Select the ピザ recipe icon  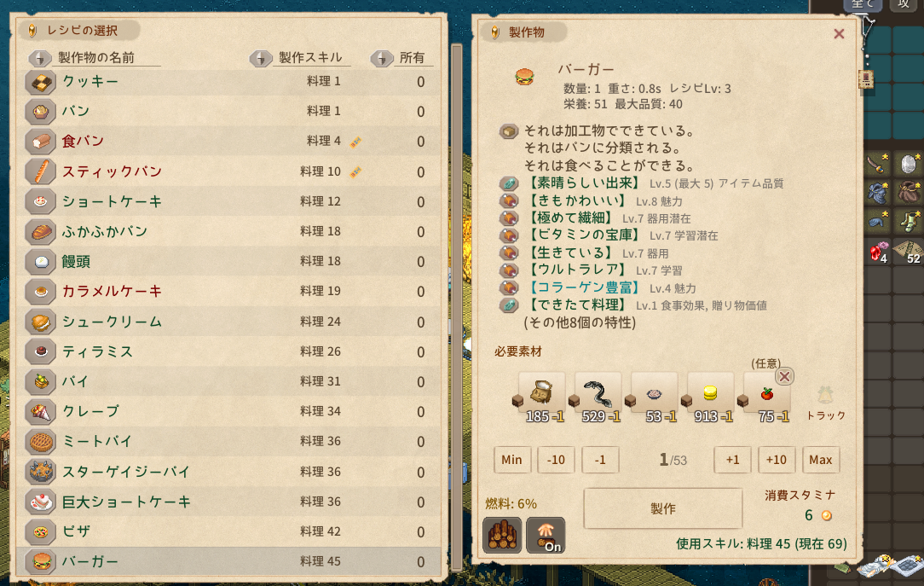(41, 531)
